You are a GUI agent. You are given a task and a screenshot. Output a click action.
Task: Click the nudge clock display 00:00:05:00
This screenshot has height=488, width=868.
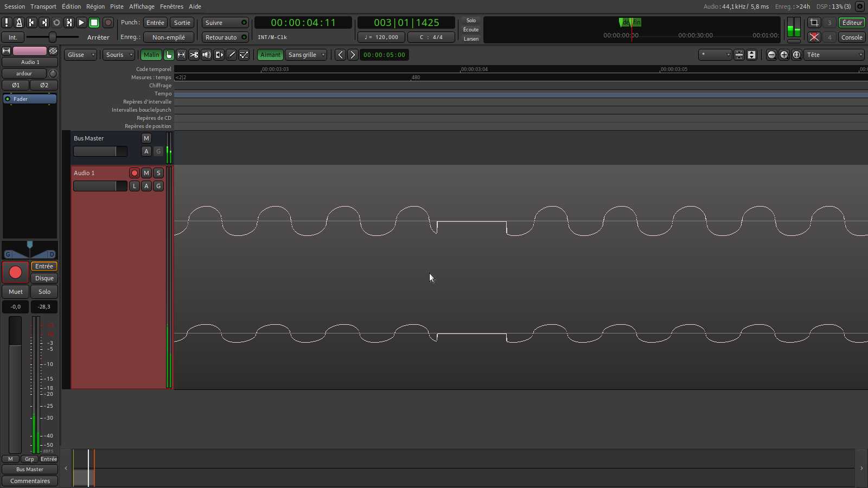coord(384,55)
